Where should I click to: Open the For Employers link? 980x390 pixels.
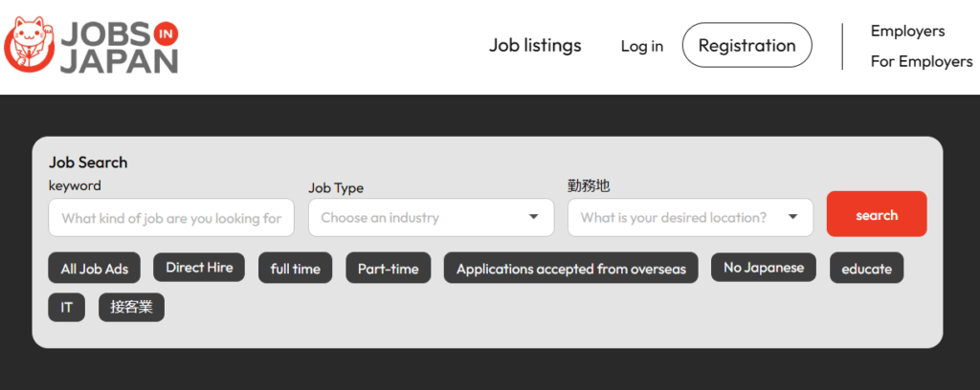[922, 61]
